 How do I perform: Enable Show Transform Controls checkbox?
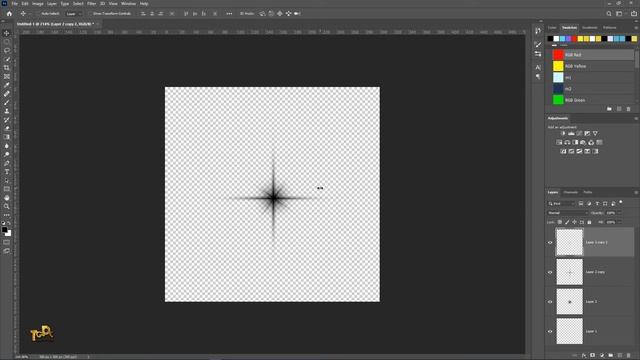pyautogui.click(x=90, y=13)
